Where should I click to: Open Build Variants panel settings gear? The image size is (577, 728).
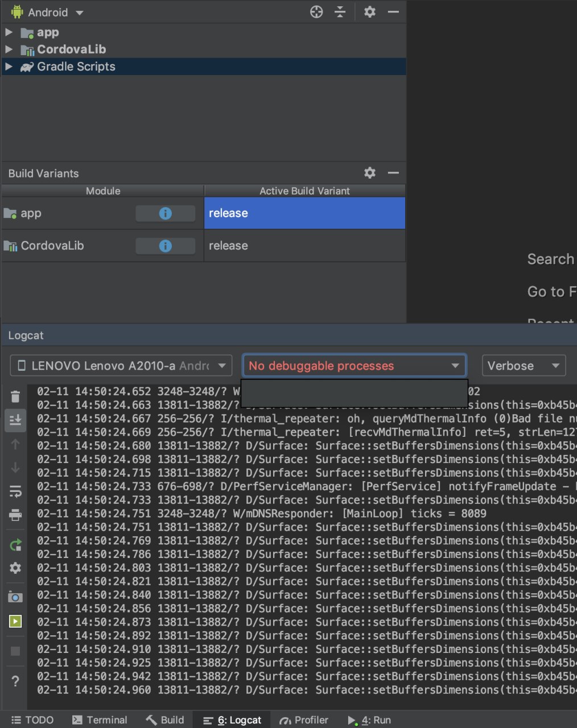[x=370, y=173]
